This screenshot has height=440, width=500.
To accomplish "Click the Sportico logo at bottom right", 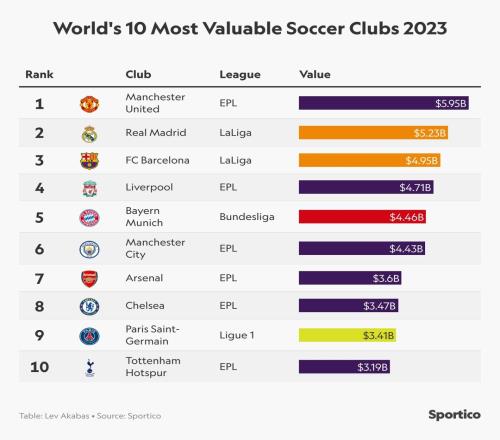I will tap(454, 415).
